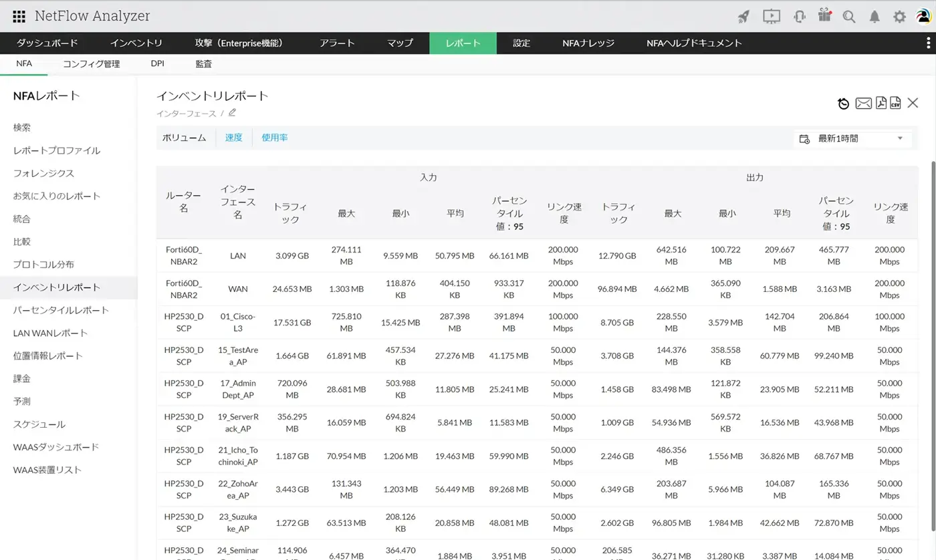The image size is (936, 560).
Task: Open the user profile avatar menu
Action: [x=923, y=17]
